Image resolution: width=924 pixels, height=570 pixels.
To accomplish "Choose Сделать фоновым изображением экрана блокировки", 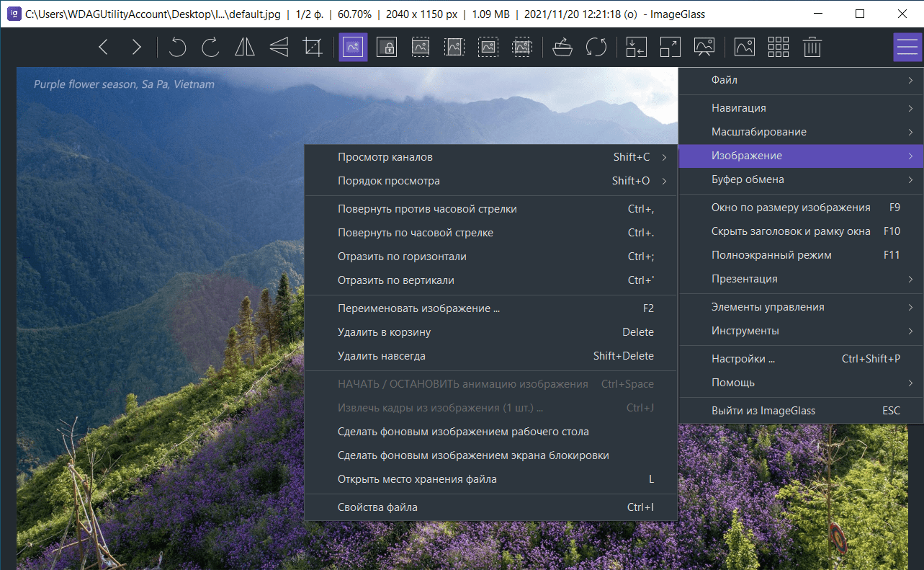I will point(490,455).
